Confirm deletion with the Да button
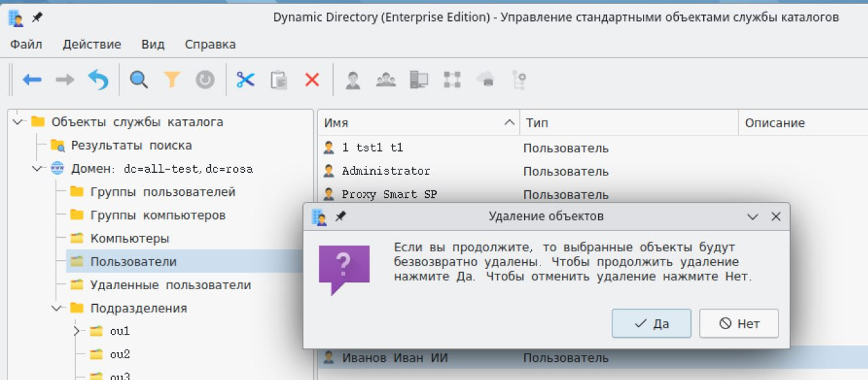 [x=651, y=324]
